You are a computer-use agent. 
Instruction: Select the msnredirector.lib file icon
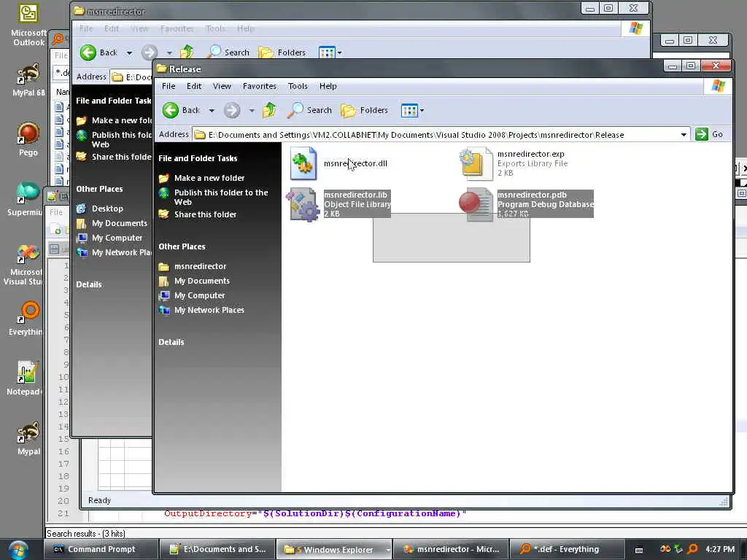click(303, 204)
